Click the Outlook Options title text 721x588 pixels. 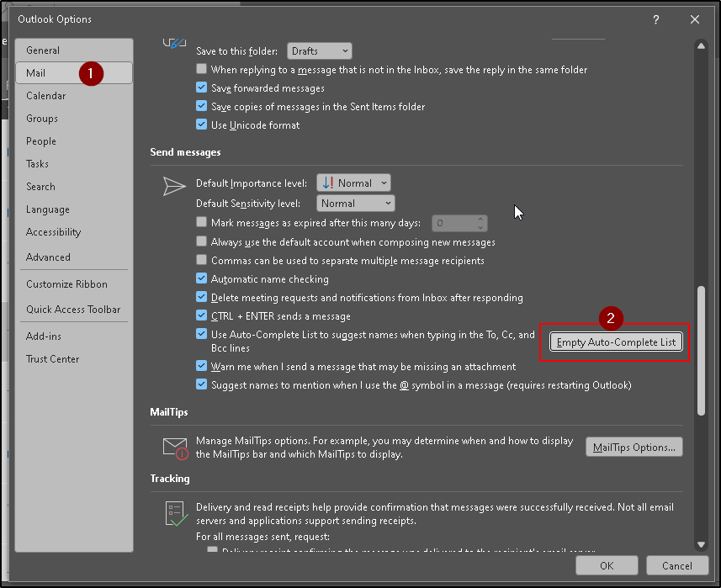(x=55, y=19)
